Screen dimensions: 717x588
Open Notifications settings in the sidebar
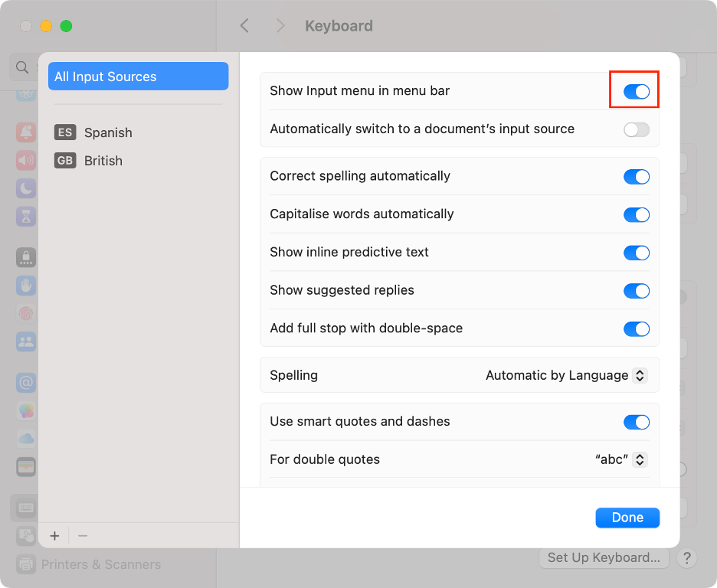pyautogui.click(x=25, y=132)
